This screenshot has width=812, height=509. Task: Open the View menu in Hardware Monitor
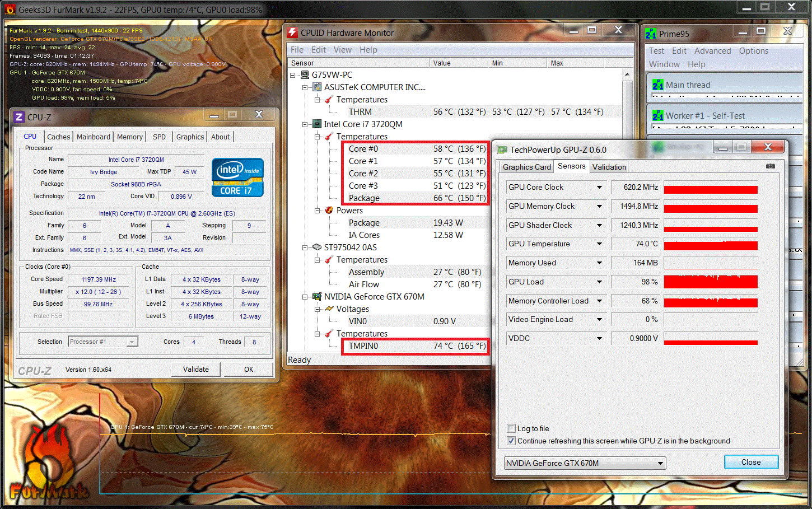343,50
